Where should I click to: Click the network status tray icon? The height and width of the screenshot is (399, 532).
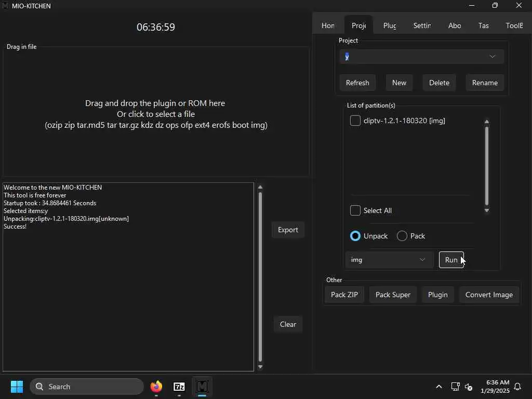pos(455,387)
